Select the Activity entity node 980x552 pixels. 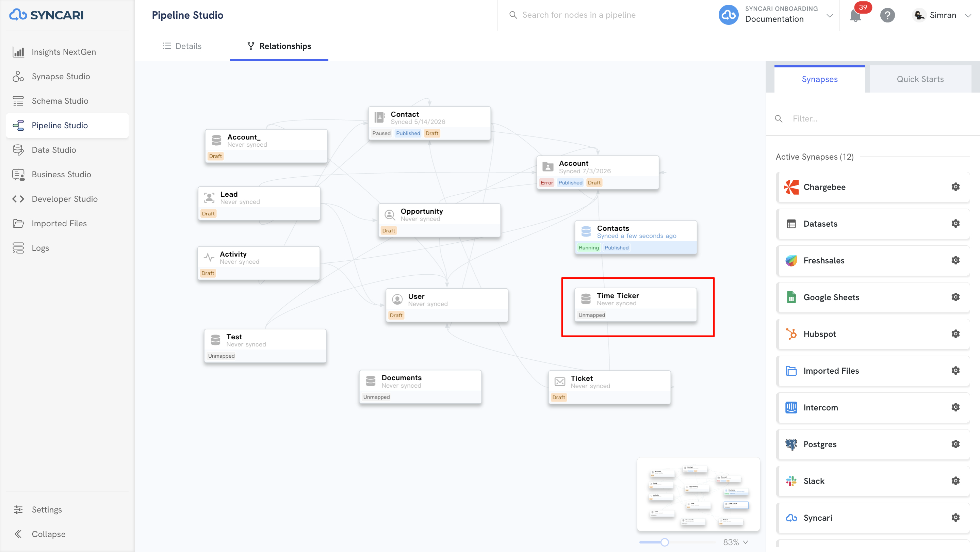point(258,263)
